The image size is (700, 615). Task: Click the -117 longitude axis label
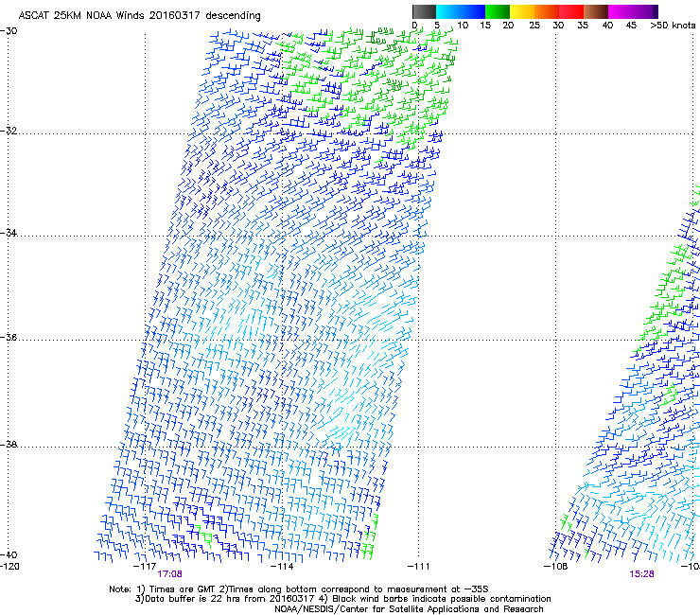[x=145, y=567]
